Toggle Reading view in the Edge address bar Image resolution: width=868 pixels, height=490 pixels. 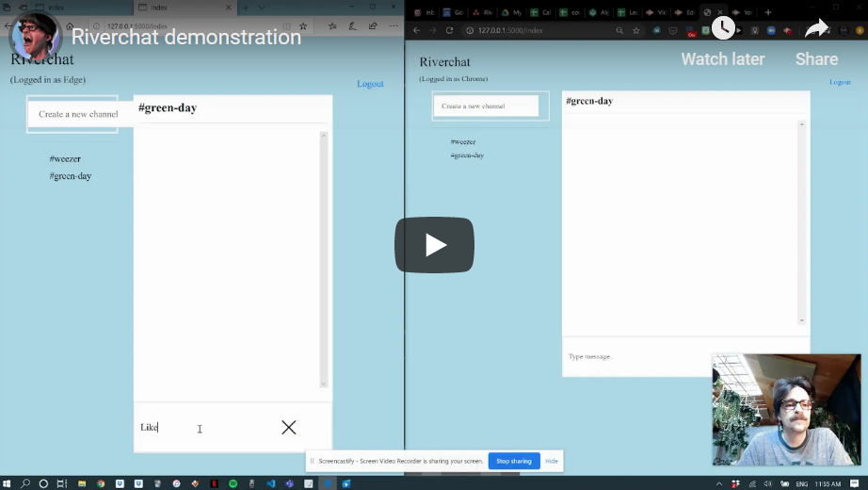286,26
